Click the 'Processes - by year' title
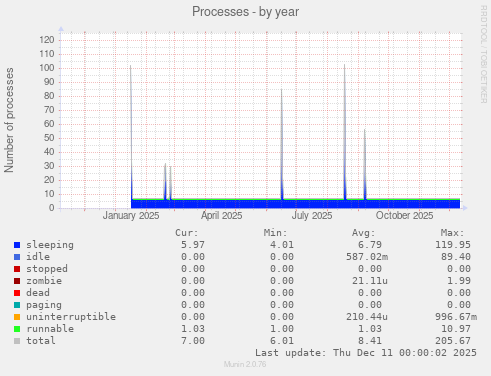 tap(245, 12)
